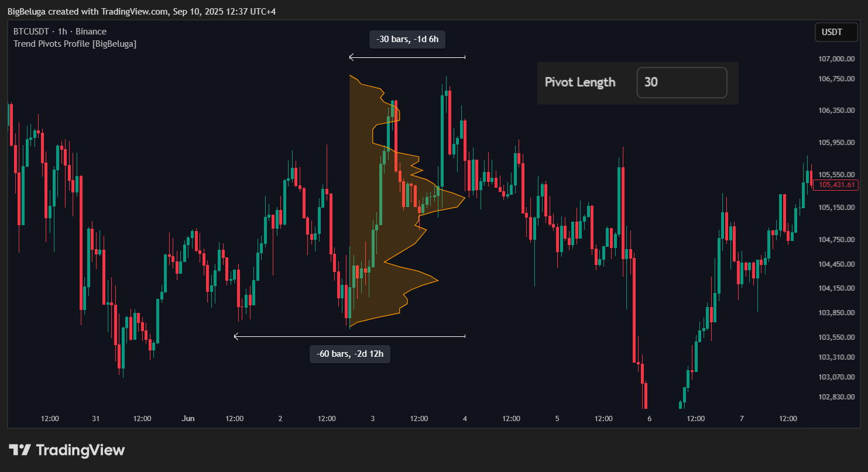Click the "6" date label on time axis
The width and height of the screenshot is (868, 472).
pyautogui.click(x=650, y=419)
